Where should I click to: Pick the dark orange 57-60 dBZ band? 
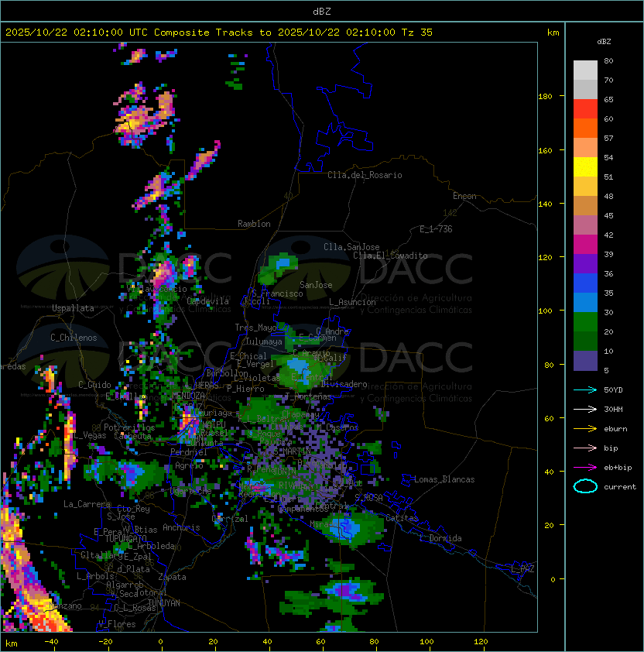click(585, 129)
